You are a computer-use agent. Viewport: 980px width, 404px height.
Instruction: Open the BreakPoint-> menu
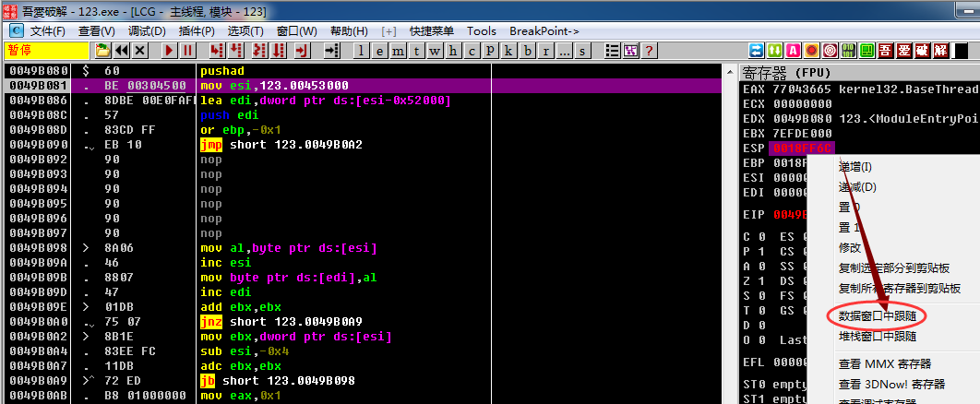[544, 31]
